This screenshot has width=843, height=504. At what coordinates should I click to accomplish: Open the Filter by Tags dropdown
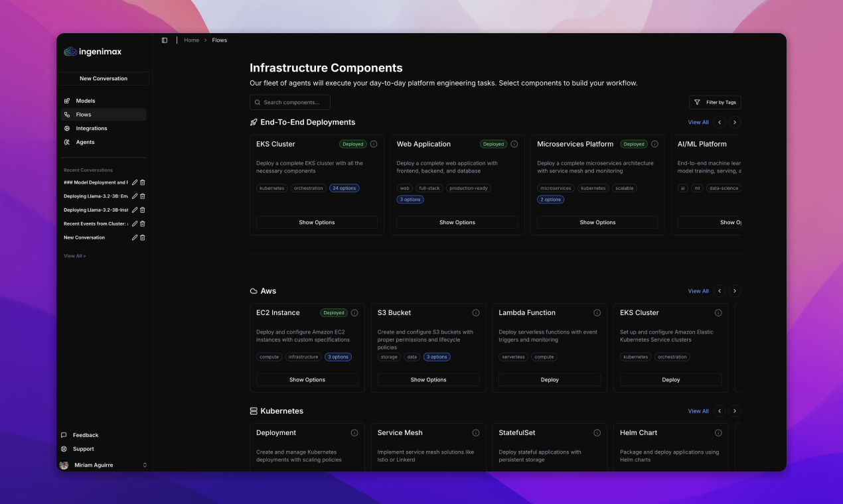pyautogui.click(x=715, y=102)
